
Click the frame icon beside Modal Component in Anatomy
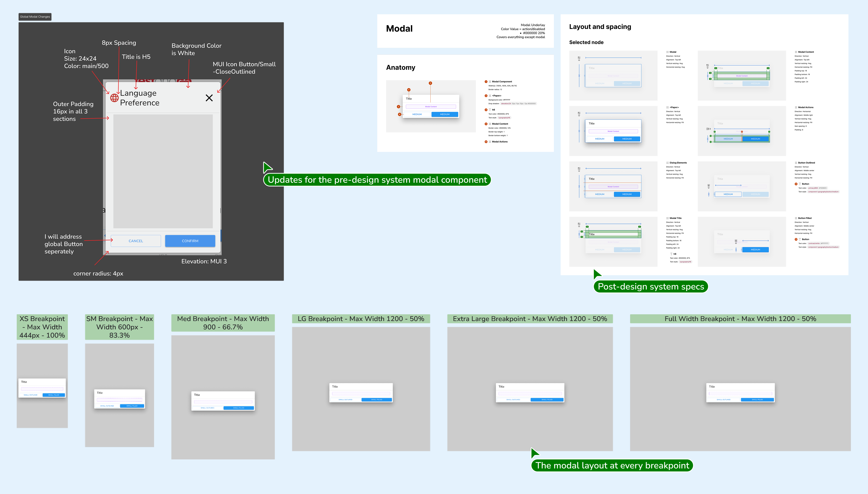click(490, 82)
